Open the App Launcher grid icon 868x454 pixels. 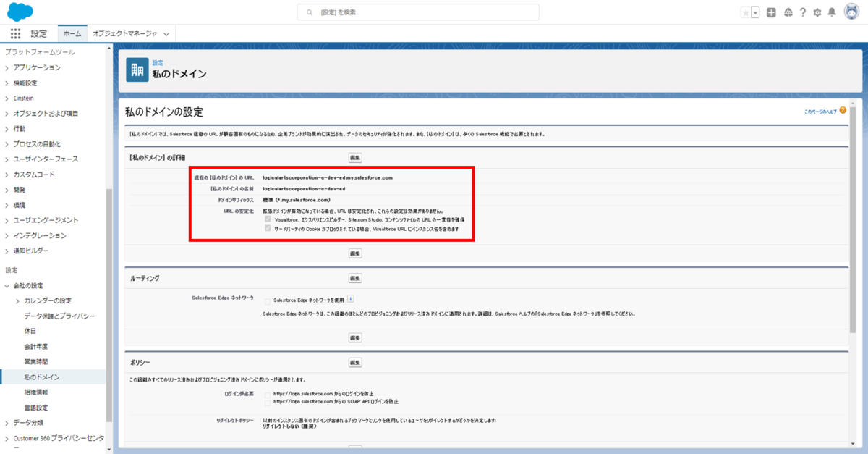coord(16,33)
